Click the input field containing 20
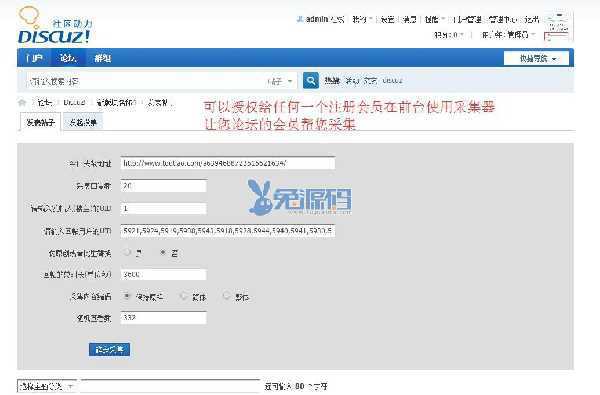 (x=163, y=186)
